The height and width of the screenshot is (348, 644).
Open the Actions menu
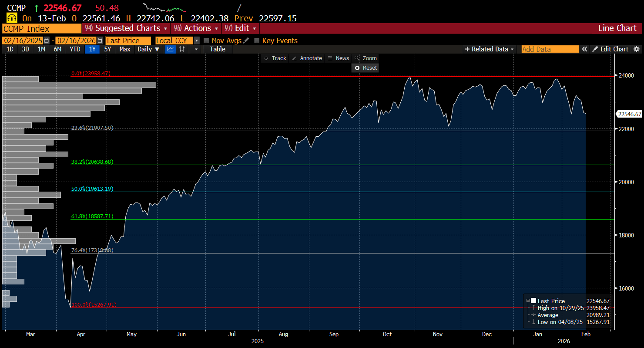pos(196,28)
